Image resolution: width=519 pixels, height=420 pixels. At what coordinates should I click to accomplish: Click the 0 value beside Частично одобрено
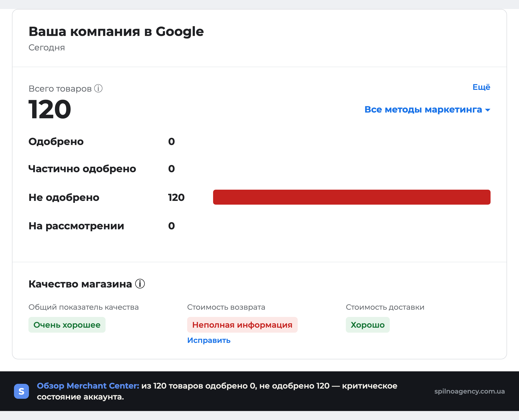click(171, 169)
